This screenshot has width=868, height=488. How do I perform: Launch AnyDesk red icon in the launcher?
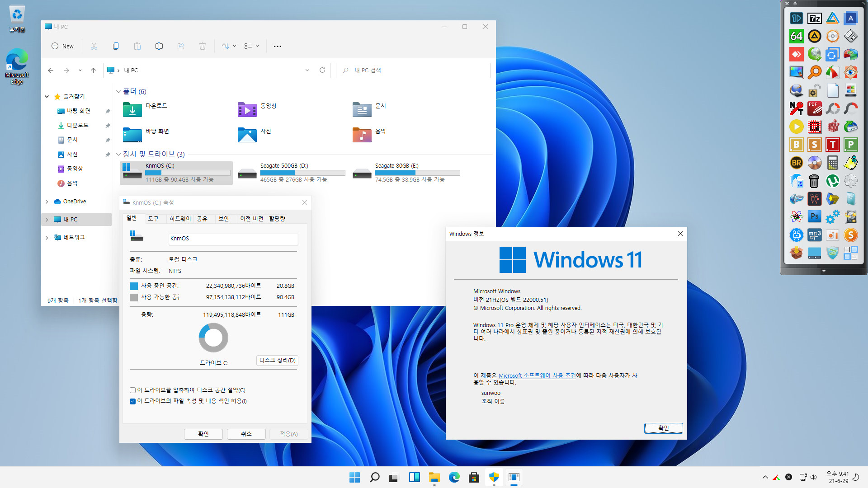click(x=797, y=54)
